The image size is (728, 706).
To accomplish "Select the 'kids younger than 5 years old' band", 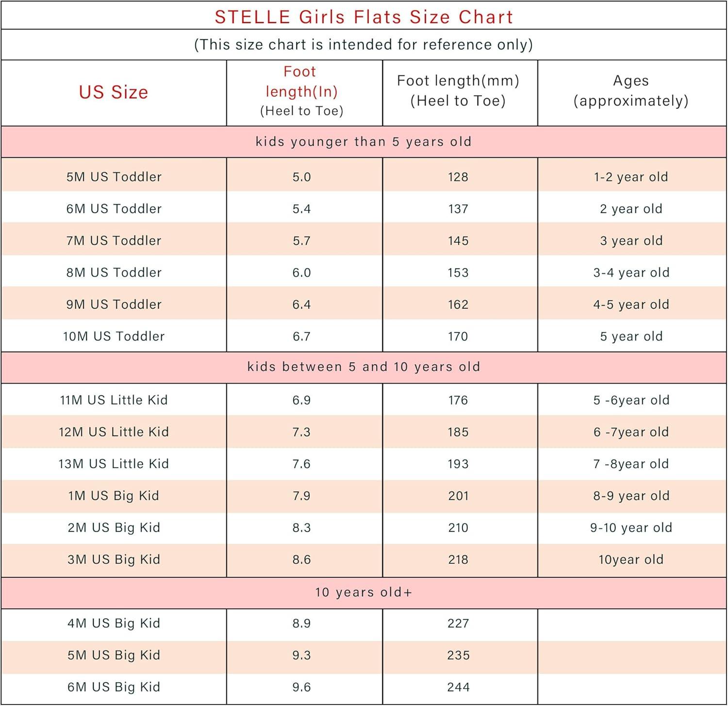I will coord(364,142).
